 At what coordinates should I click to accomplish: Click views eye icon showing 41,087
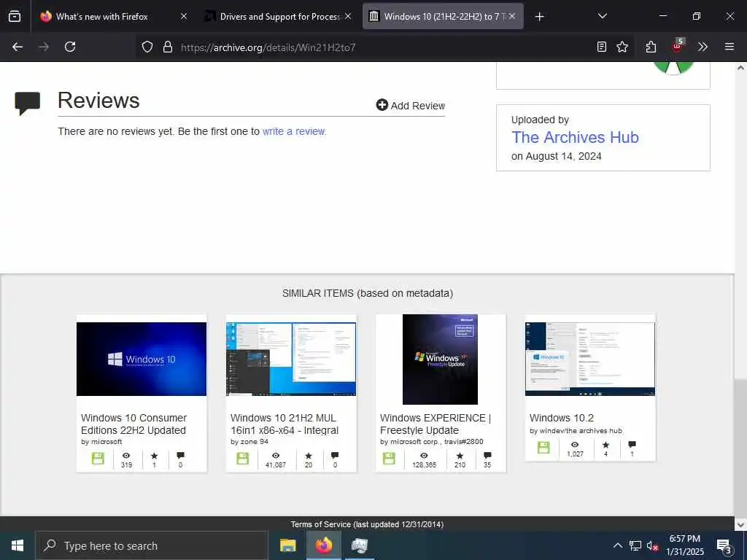[x=276, y=456]
